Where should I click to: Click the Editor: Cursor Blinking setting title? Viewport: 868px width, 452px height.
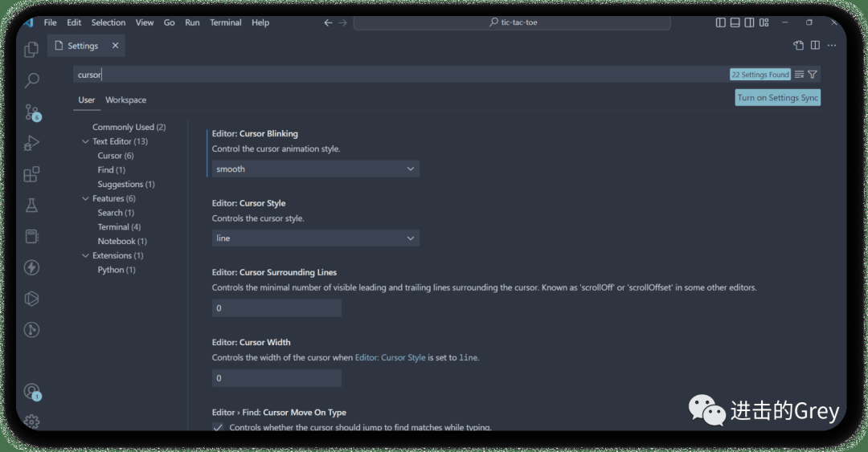tap(255, 134)
